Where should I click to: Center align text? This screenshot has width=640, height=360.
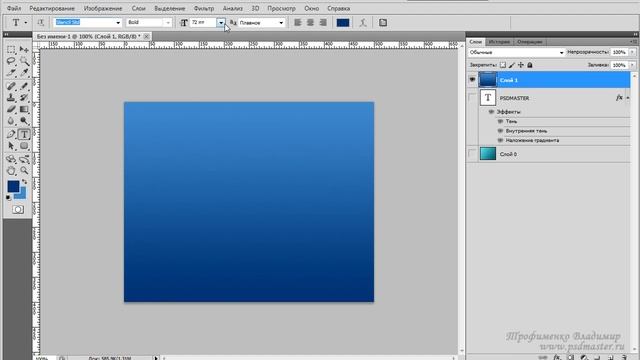point(310,22)
